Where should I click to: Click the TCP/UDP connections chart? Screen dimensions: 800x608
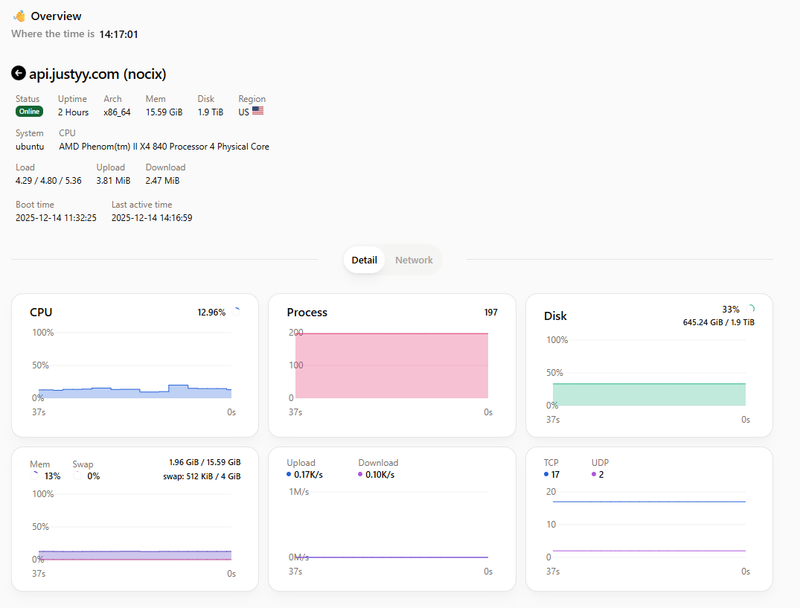[x=649, y=525]
